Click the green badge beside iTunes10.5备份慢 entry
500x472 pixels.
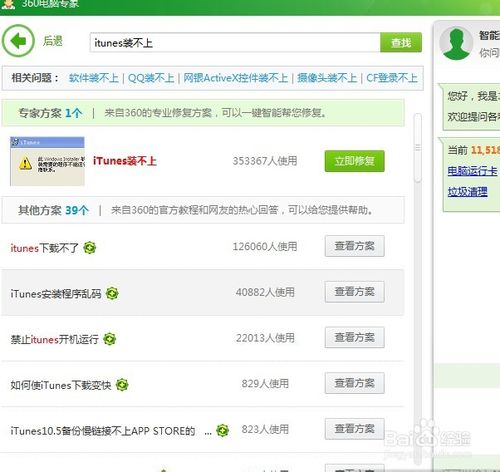222,430
